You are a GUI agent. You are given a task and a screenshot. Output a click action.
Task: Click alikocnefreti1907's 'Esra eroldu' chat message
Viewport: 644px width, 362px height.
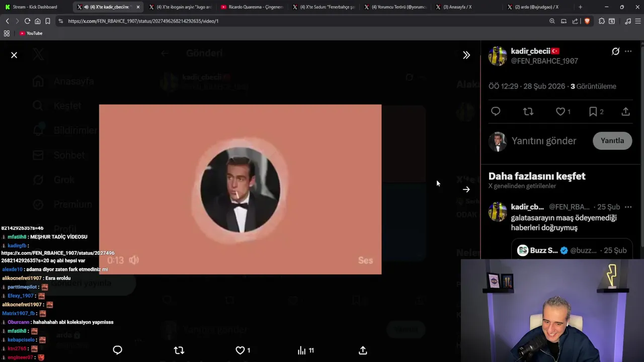pyautogui.click(x=58, y=278)
